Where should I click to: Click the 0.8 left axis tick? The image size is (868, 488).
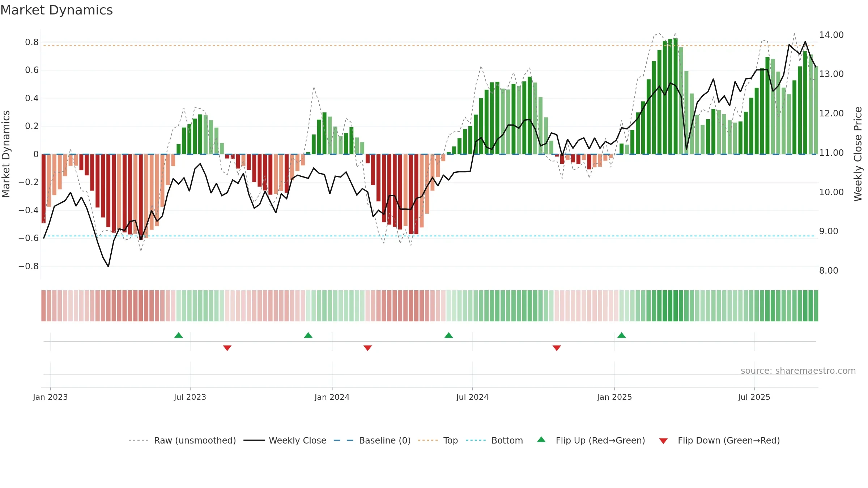coord(32,42)
